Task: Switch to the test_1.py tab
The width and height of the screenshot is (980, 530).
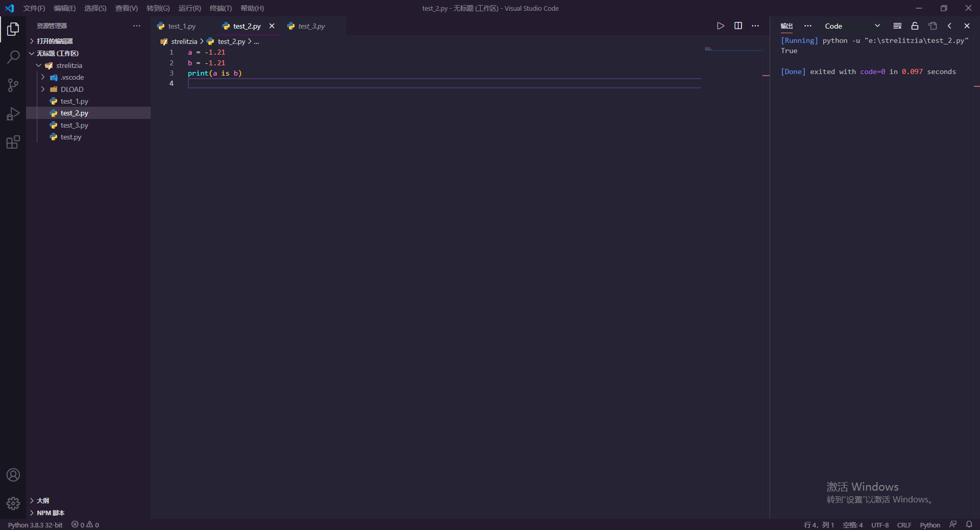Action: 183,26
